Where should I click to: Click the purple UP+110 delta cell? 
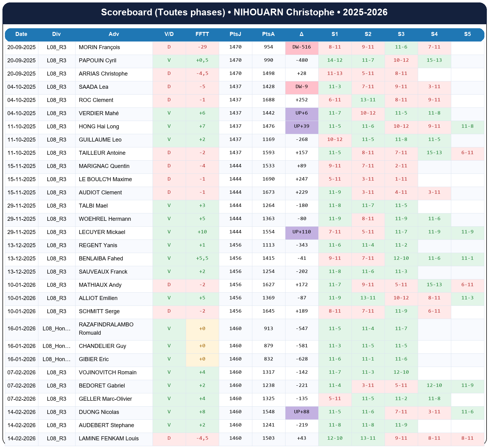point(301,232)
